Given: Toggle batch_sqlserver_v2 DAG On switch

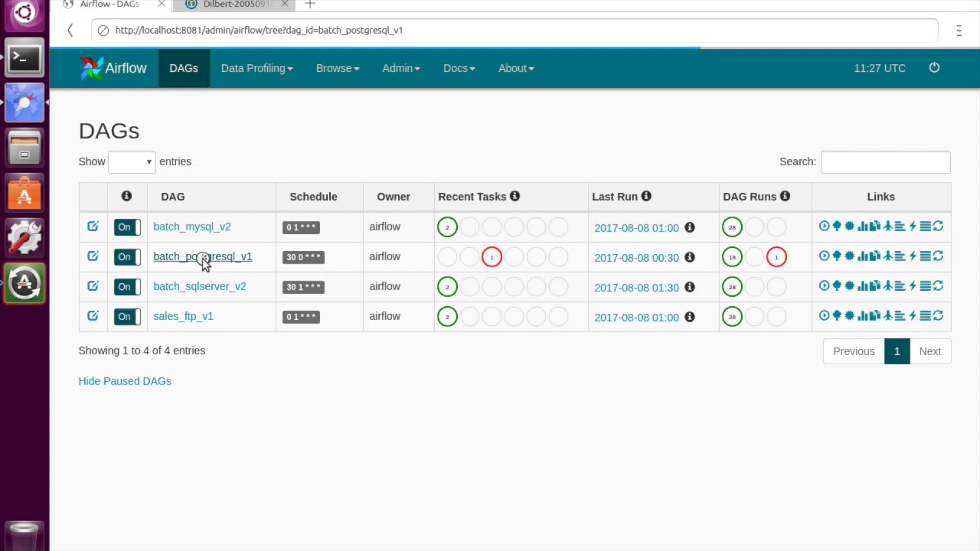Looking at the screenshot, I should (127, 286).
